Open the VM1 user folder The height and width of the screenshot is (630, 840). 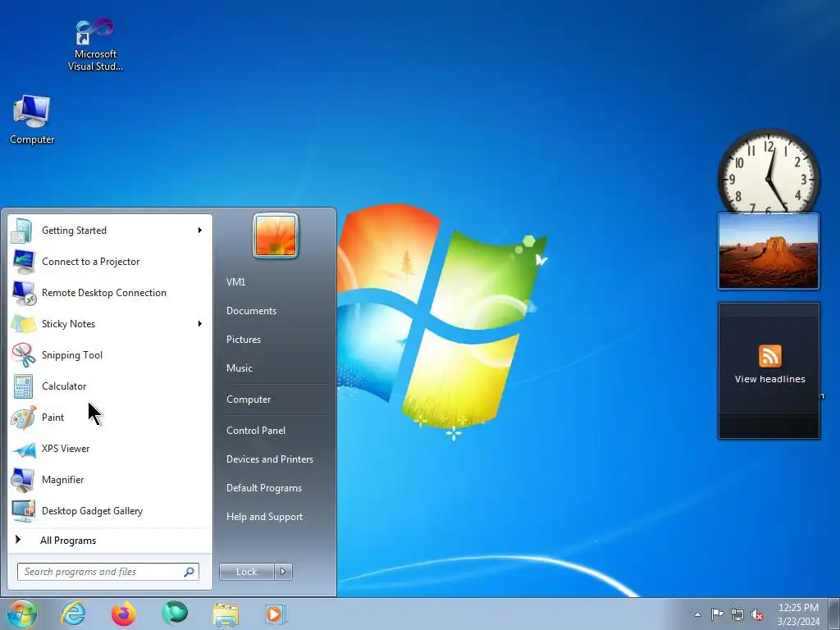click(x=235, y=282)
